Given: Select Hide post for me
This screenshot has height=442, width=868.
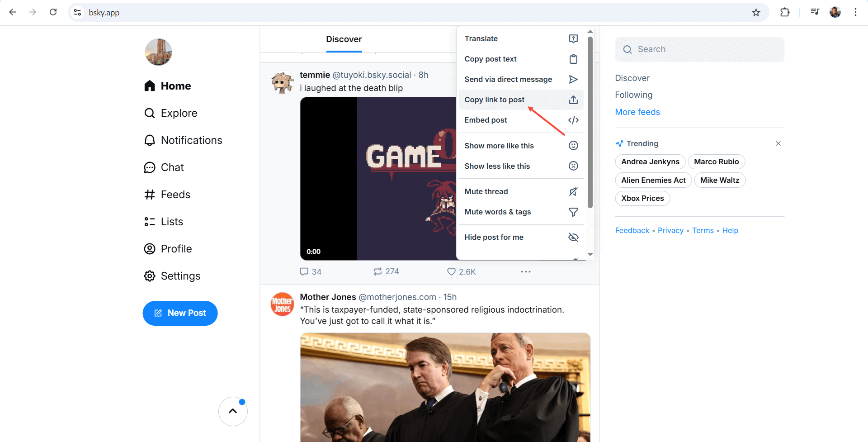Looking at the screenshot, I should click(521, 237).
